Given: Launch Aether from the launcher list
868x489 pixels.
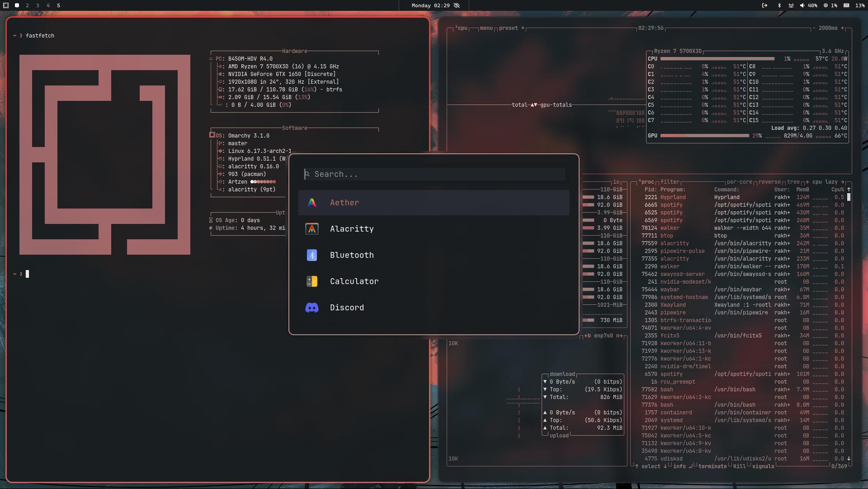Looking at the screenshot, I should tap(434, 203).
